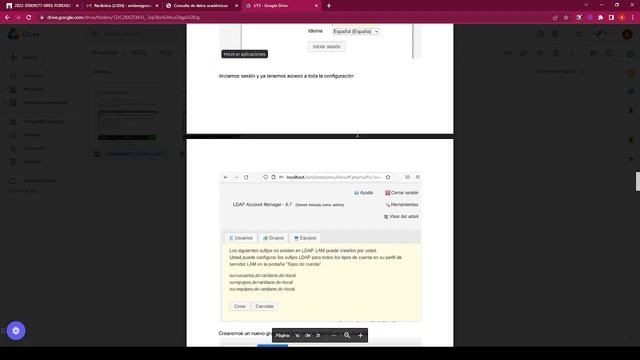The width and height of the screenshot is (640, 360).
Task: Click plus add-ons icon in side panel
Action: [631, 158]
